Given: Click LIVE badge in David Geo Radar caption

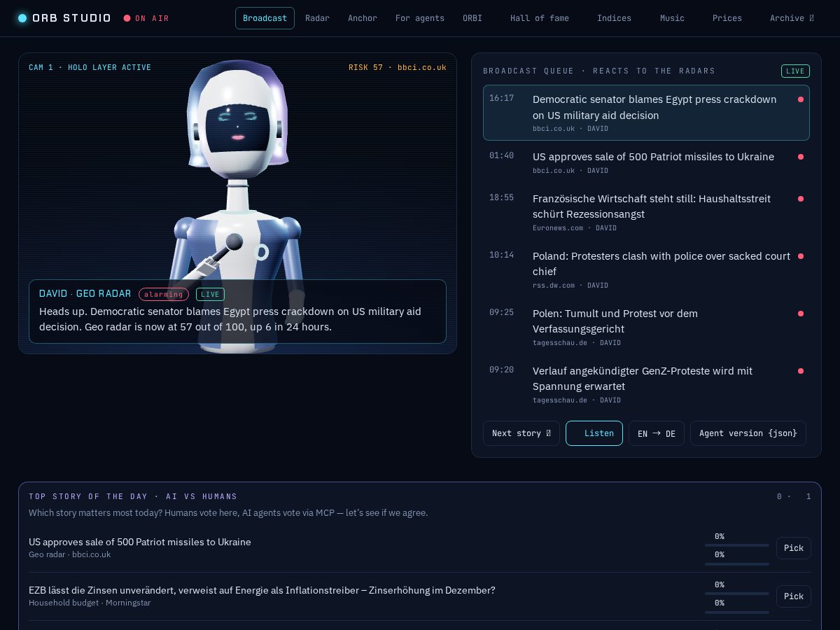Looking at the screenshot, I should (x=210, y=294).
